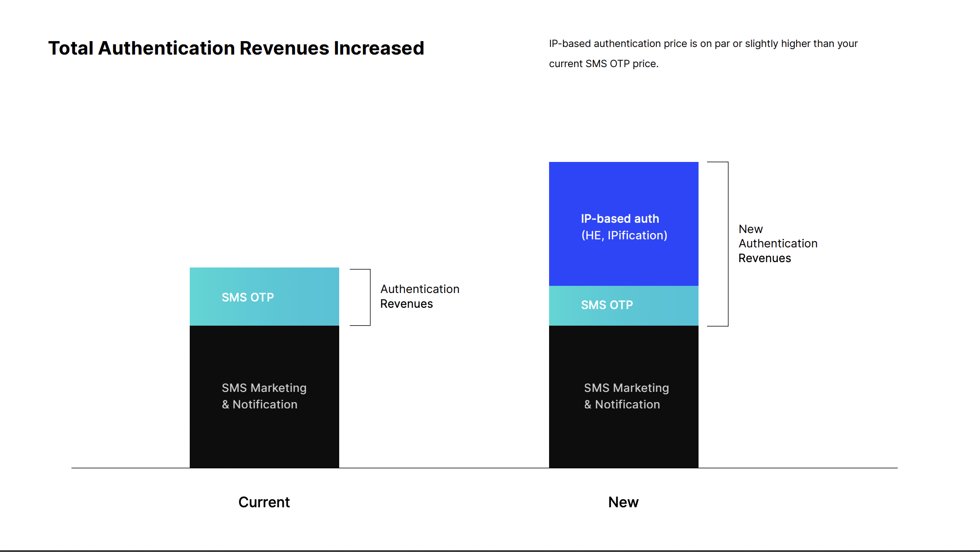
Task: Click the teal SMS OTP block in Current bar
Action: point(264,297)
